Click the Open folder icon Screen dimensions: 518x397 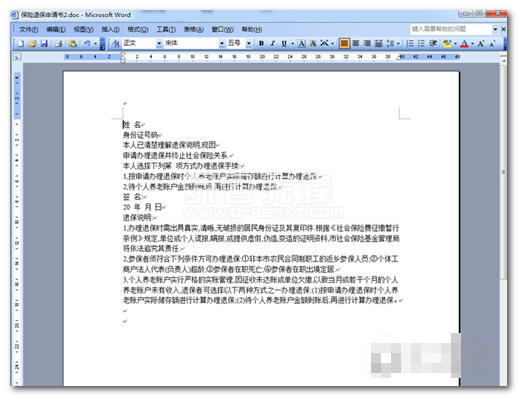pyautogui.click(x=32, y=44)
